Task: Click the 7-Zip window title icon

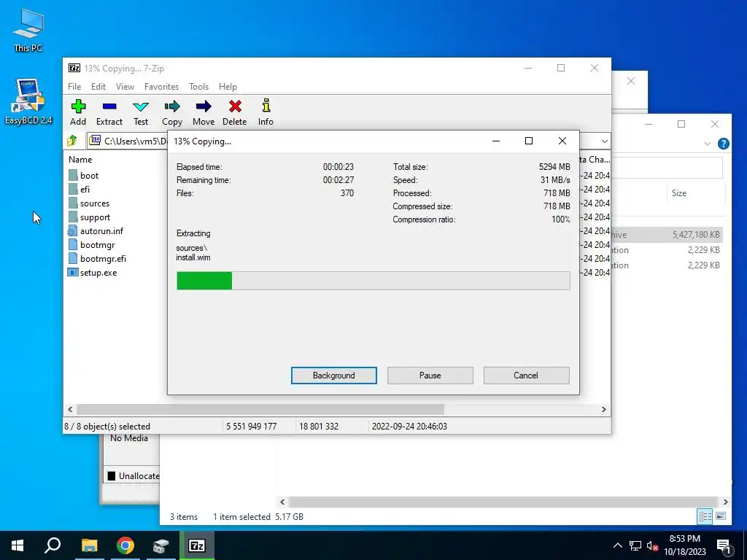Action: 74,68
